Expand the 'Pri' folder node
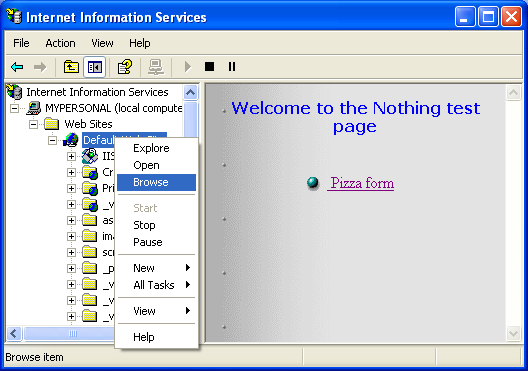Viewport: 528px width, 371px height. [71, 188]
